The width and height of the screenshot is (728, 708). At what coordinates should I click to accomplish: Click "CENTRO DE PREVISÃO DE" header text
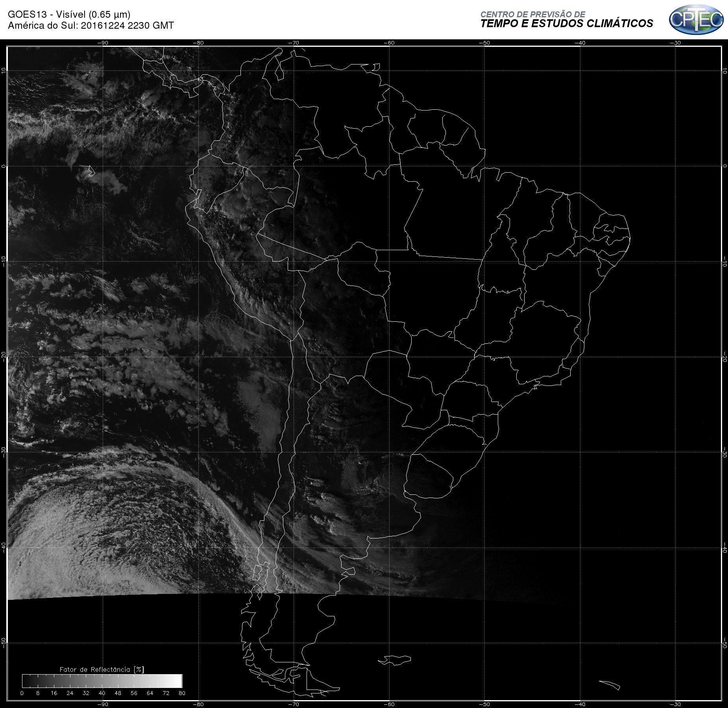click(x=533, y=14)
